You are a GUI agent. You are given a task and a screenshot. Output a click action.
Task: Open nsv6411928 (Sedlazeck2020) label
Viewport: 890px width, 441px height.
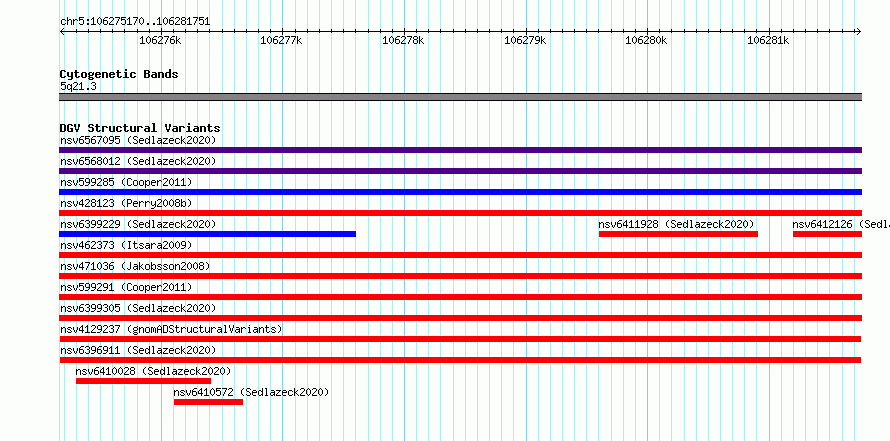[676, 224]
